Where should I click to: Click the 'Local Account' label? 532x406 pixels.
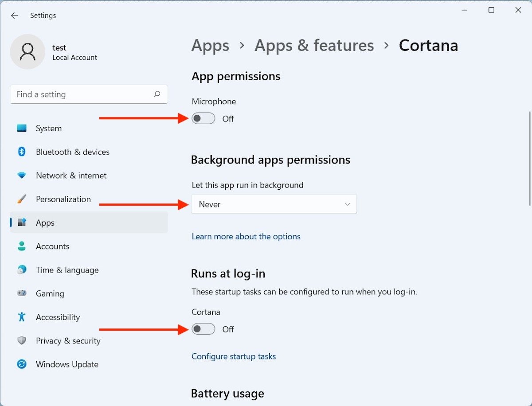(74, 58)
